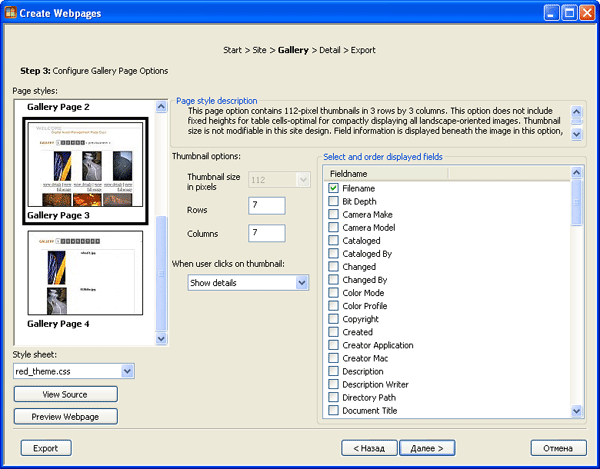Image resolution: width=600 pixels, height=469 pixels.
Task: Tick the Changed By checkbox
Action: click(333, 279)
